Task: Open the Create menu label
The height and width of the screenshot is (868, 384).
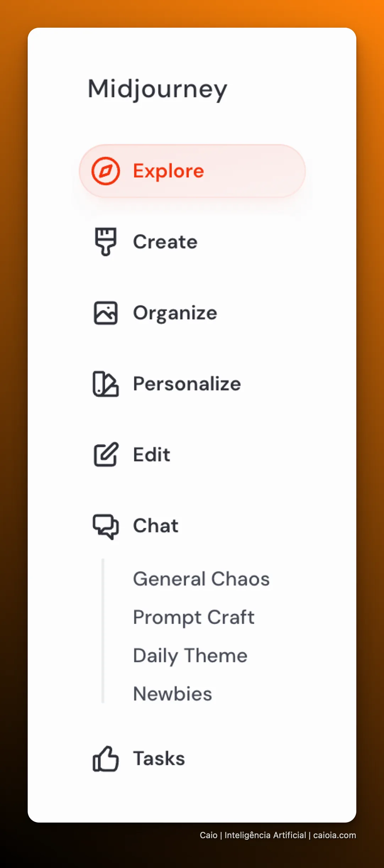Action: pos(165,242)
